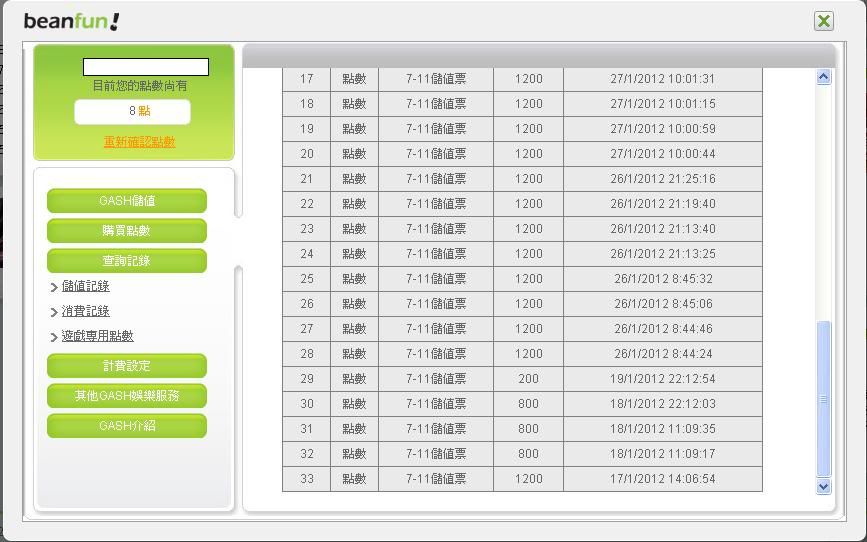
Task: Open the 查詢記錄 section
Action: pyautogui.click(x=127, y=261)
